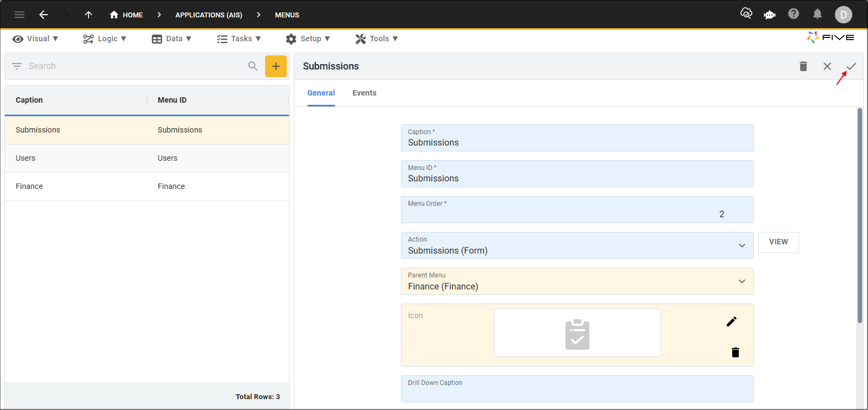868x410 pixels.
Task: Open the Parent Menu dropdown
Action: click(741, 281)
